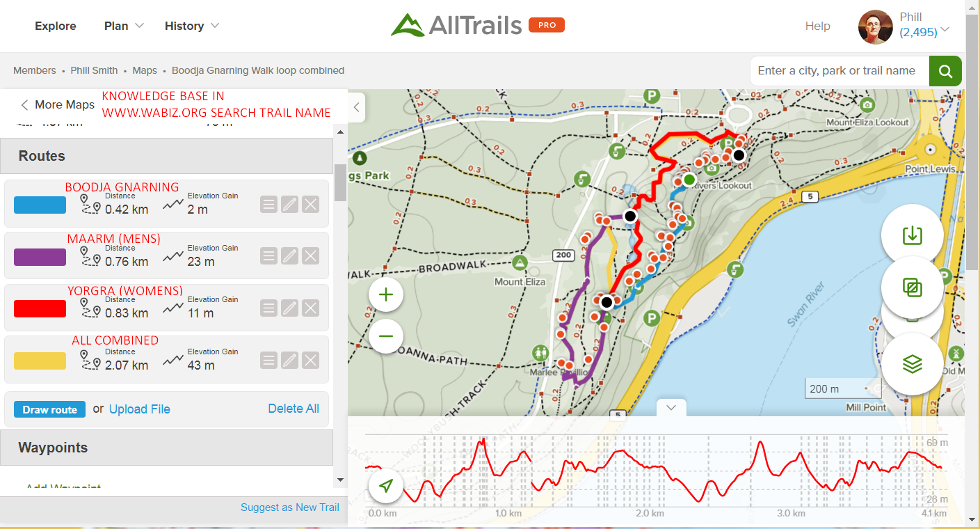Go back to More Maps
Screen dimensions: 980x529
pos(57,104)
